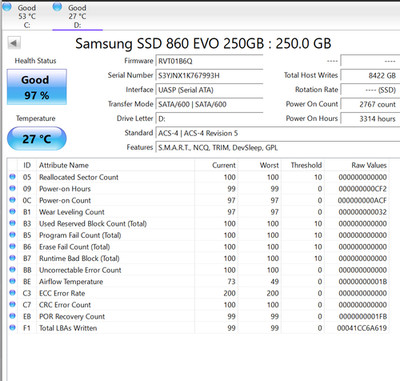This screenshot has width=400, height=381.
Task: Click the Firmware field RVT01B6Q
Action: (x=209, y=61)
